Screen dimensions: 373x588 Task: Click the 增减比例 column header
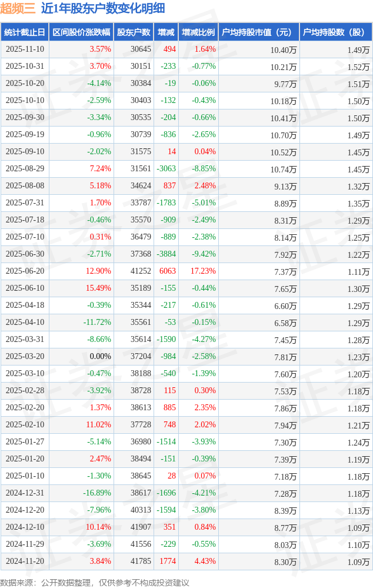pos(198,32)
